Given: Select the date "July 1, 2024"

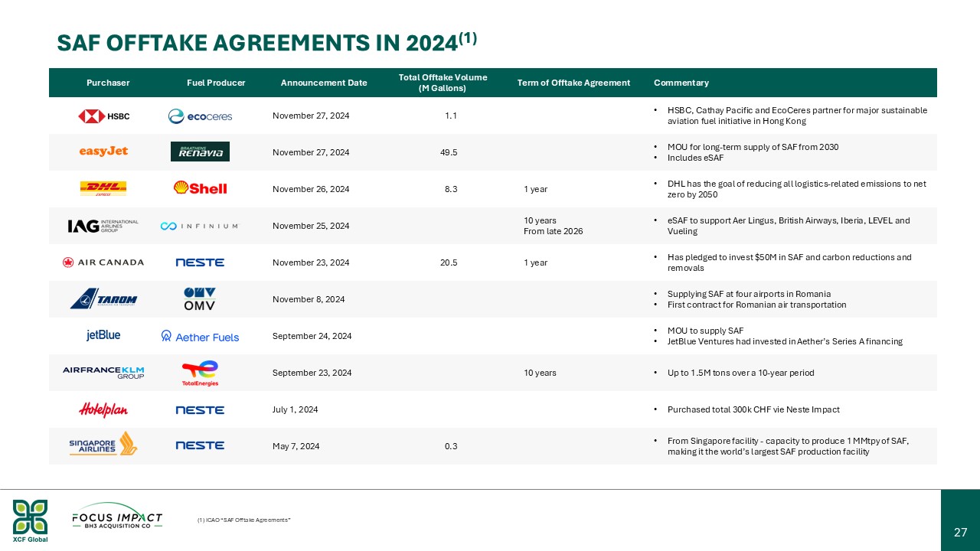Looking at the screenshot, I should click(x=295, y=409).
